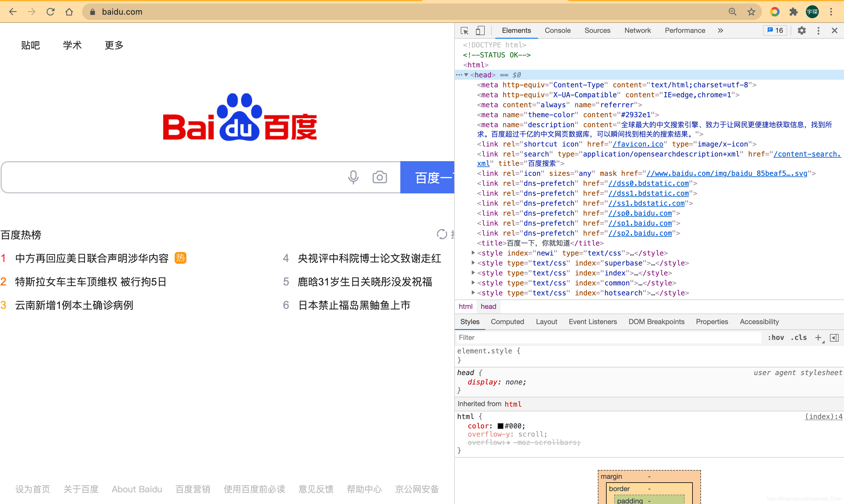Click the 百度一下 search button
Screen dimensions: 844x504
coord(427,177)
